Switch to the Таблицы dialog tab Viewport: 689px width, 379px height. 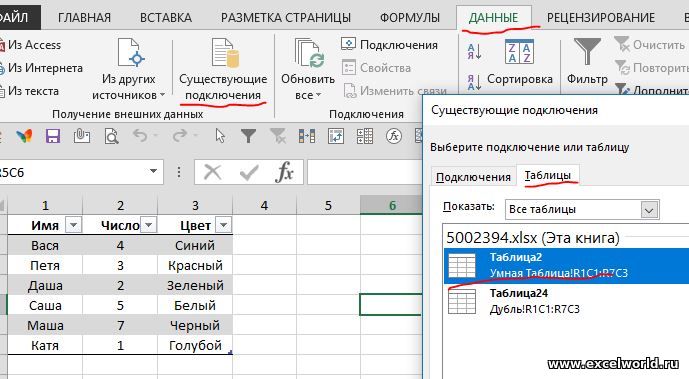tap(548, 176)
